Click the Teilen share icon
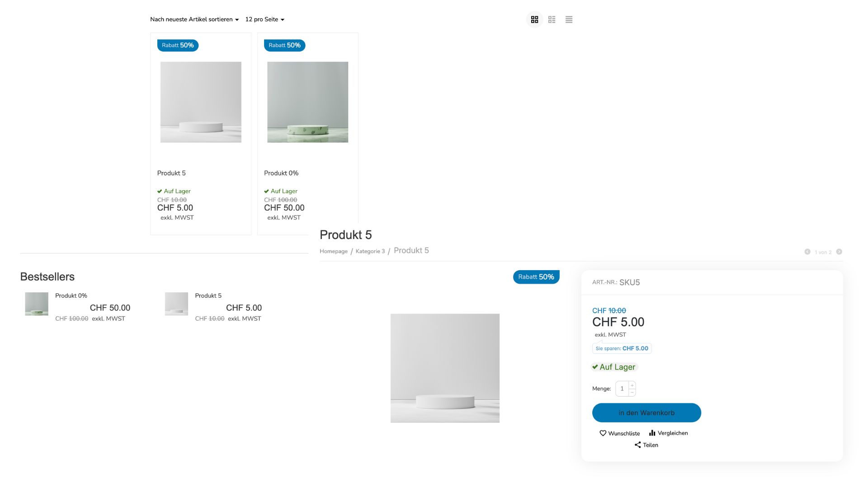Image resolution: width=868 pixels, height=488 pixels. coord(637,445)
